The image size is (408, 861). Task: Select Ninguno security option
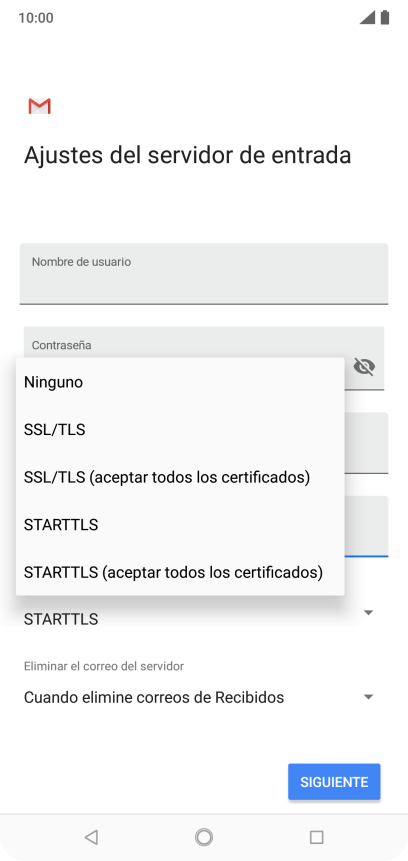180,382
